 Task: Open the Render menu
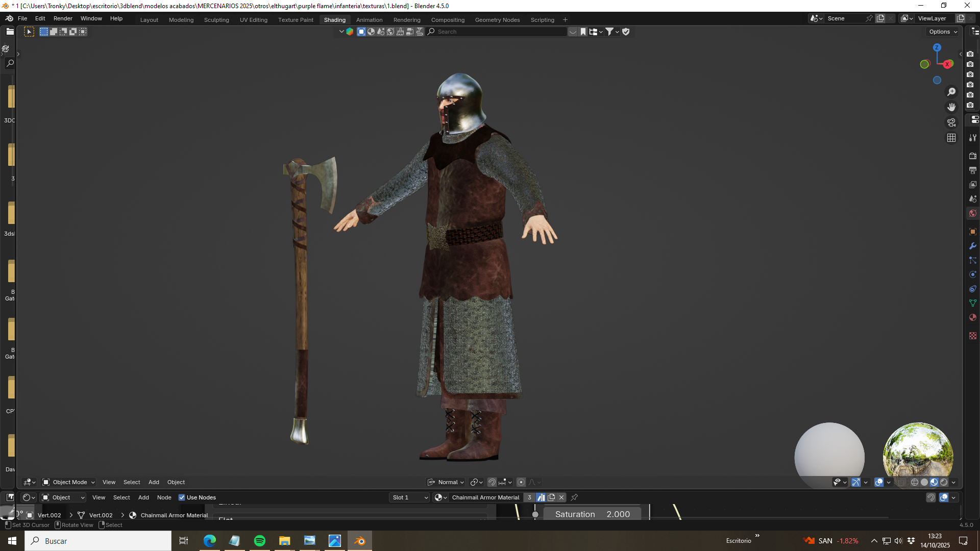point(63,18)
